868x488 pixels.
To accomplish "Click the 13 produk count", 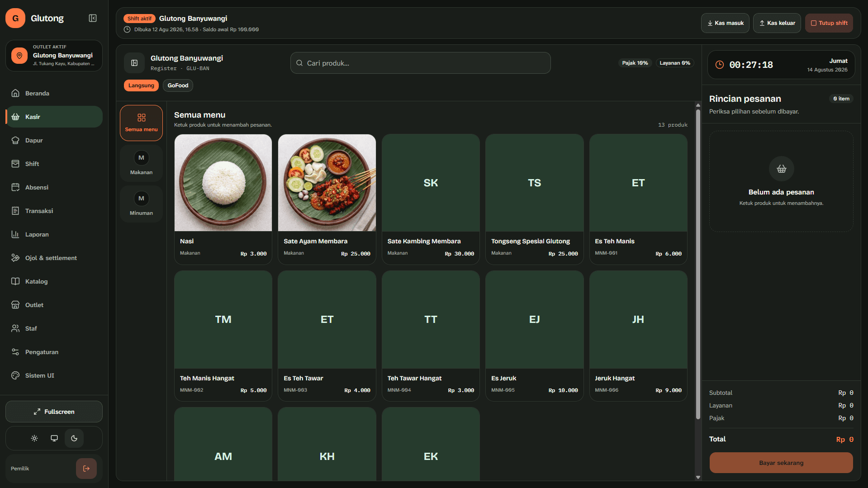I will [x=673, y=125].
